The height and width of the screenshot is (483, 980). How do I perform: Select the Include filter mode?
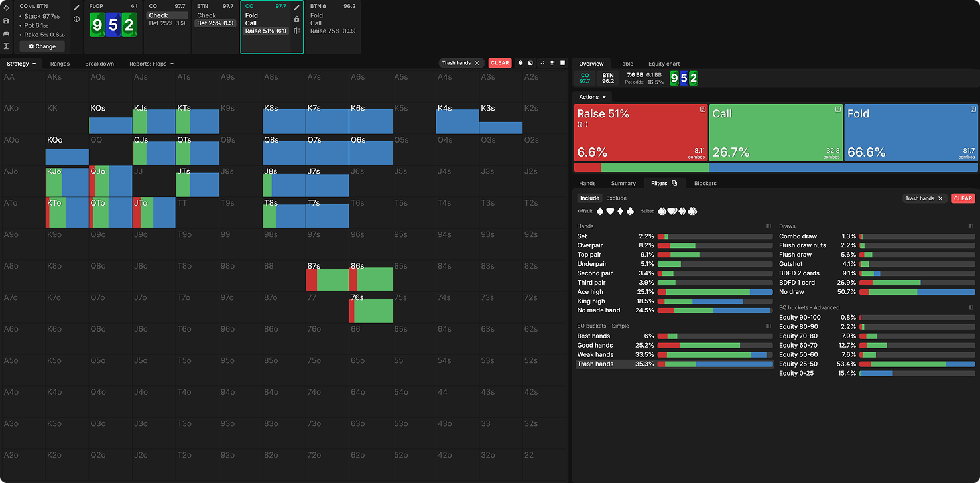coord(589,198)
